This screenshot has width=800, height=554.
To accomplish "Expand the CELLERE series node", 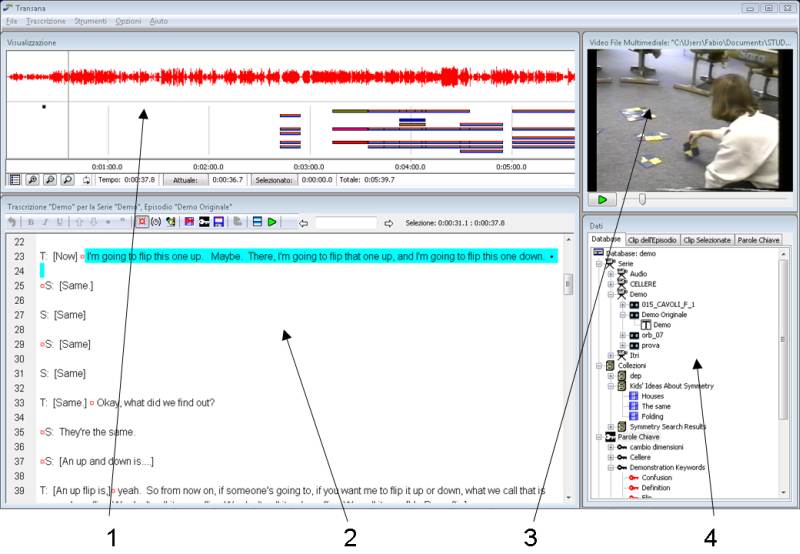I will [x=611, y=284].
